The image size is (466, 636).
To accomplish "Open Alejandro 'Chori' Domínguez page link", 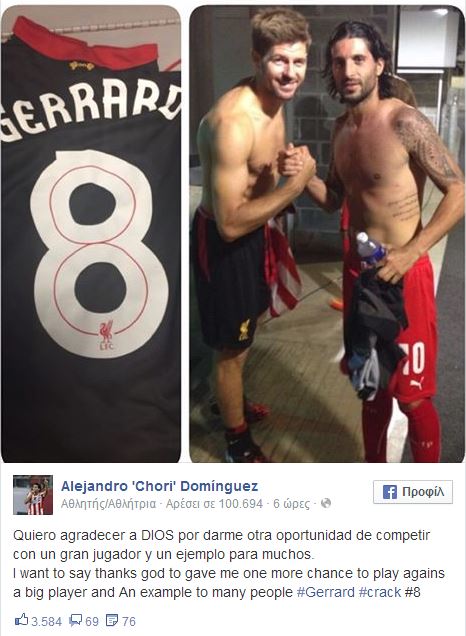I will coord(159,486).
